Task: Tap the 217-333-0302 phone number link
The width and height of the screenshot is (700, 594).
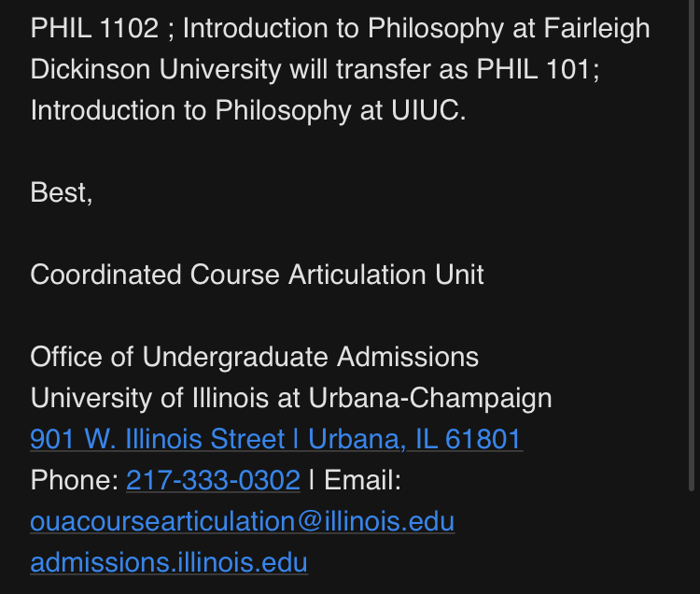Action: [213, 480]
